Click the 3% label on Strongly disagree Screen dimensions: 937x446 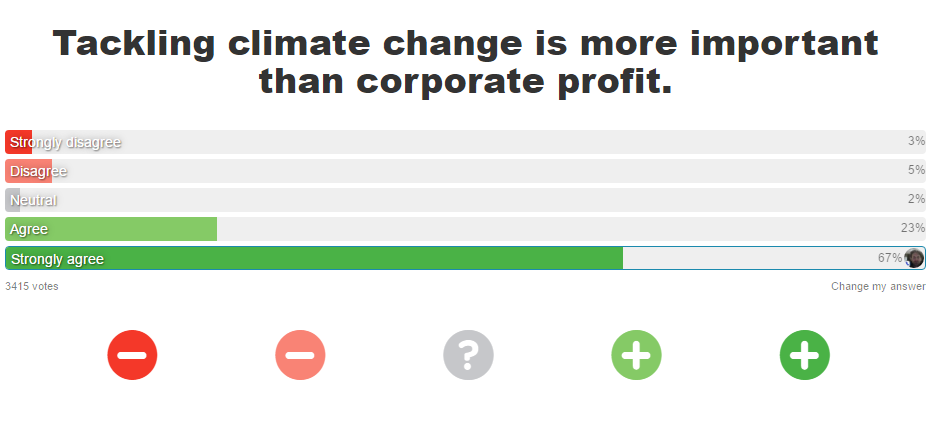pos(916,141)
